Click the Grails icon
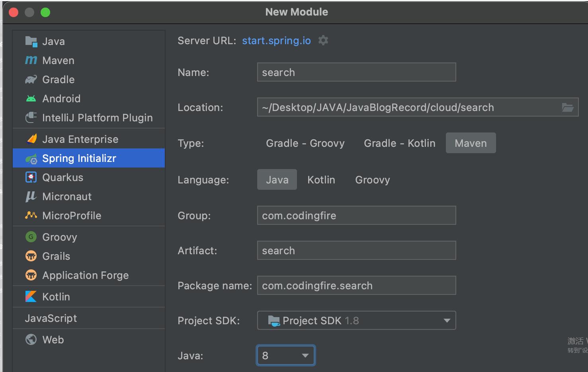The height and width of the screenshot is (372, 588). point(31,256)
